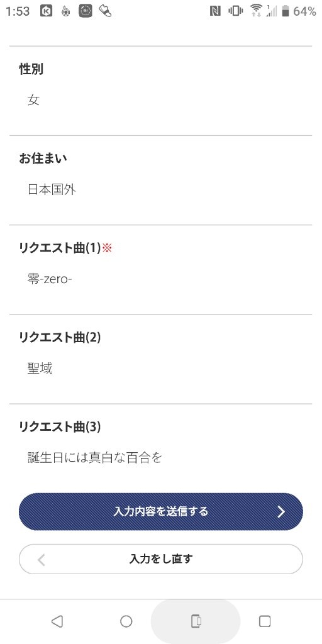The height and width of the screenshot is (644, 322).
Task: Select the 誕生日には真白な百合を entry
Action: [x=95, y=458]
